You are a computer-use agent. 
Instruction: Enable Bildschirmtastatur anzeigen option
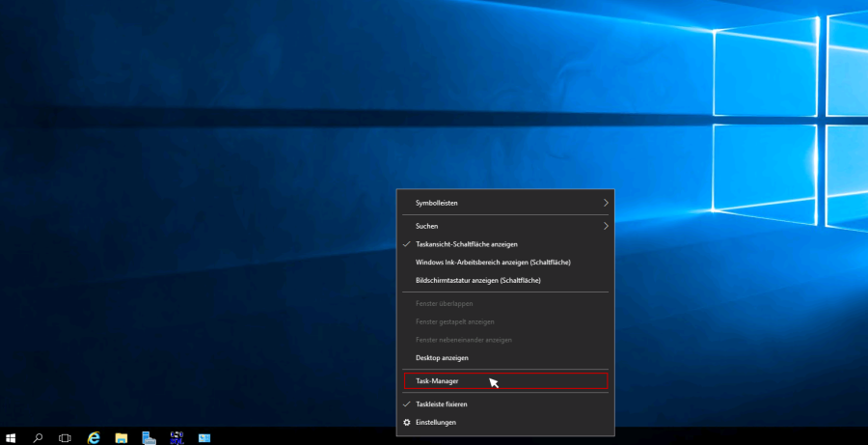pyautogui.click(x=477, y=280)
